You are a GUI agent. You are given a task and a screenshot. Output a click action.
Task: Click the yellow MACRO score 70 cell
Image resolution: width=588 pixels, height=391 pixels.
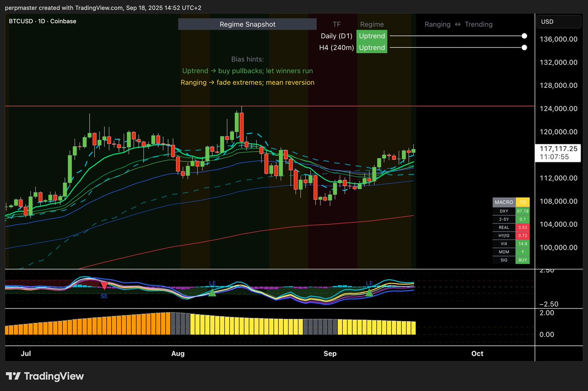coord(523,202)
